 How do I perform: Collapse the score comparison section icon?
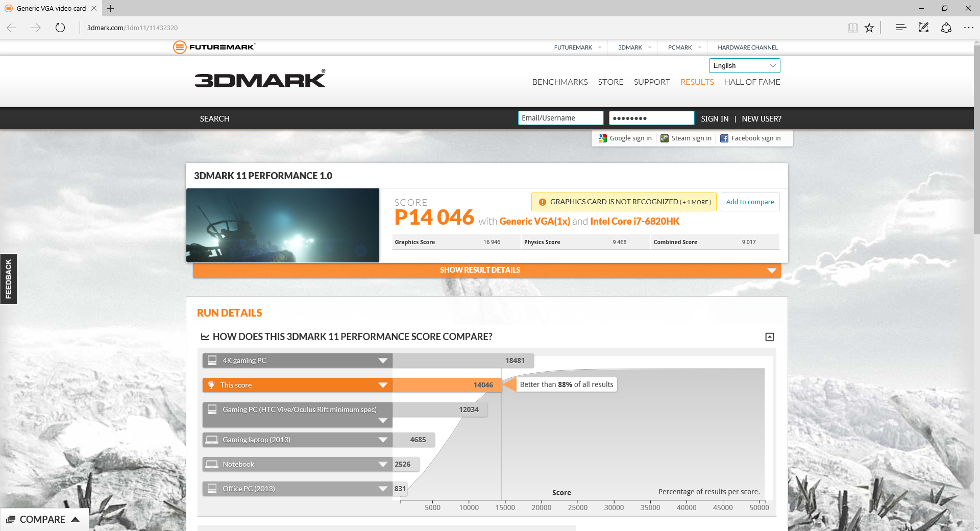coord(770,337)
